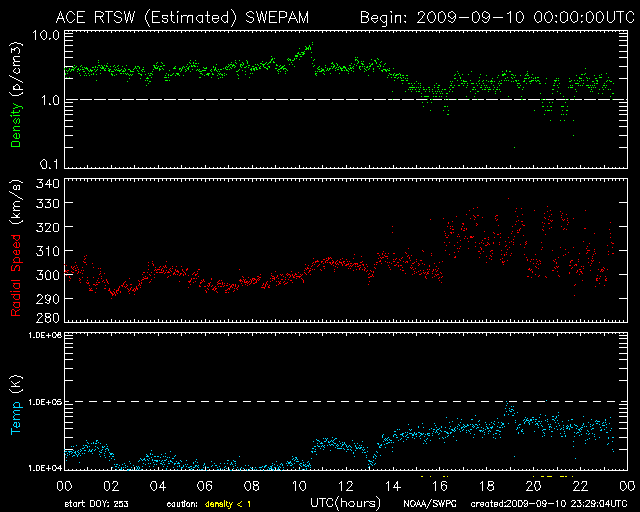Screen dimensions: 640x512
Task: Click the 14 hour label on the time axis
Action: tap(393, 486)
